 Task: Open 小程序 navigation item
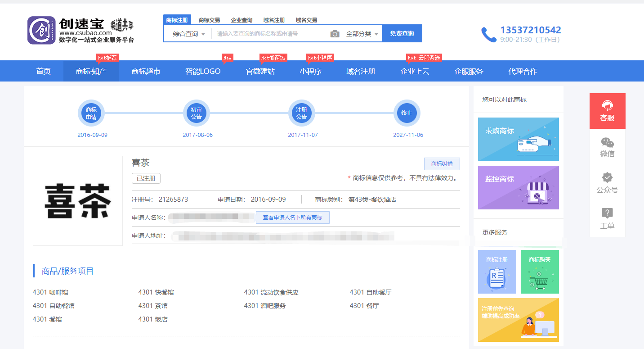click(311, 71)
